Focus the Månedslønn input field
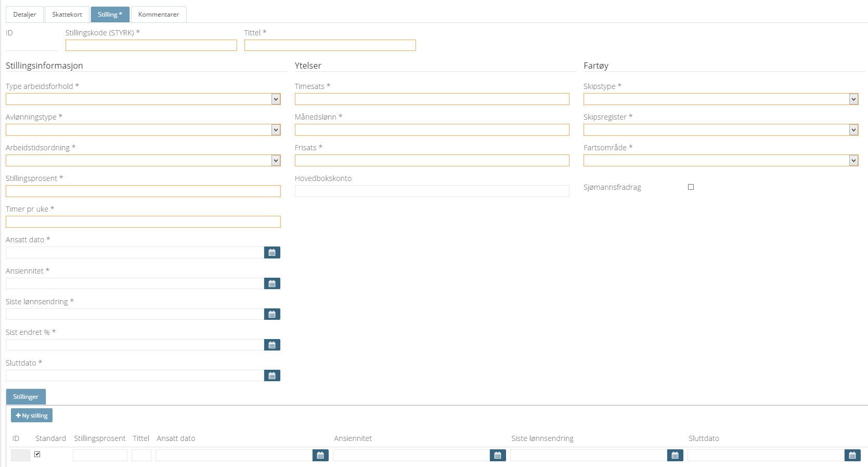This screenshot has height=467, width=868. pos(432,130)
